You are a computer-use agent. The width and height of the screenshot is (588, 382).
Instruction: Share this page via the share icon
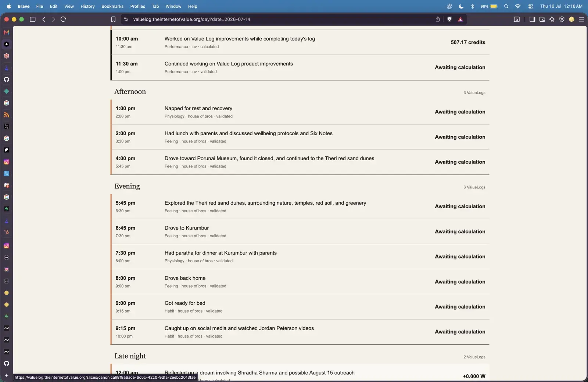(437, 19)
